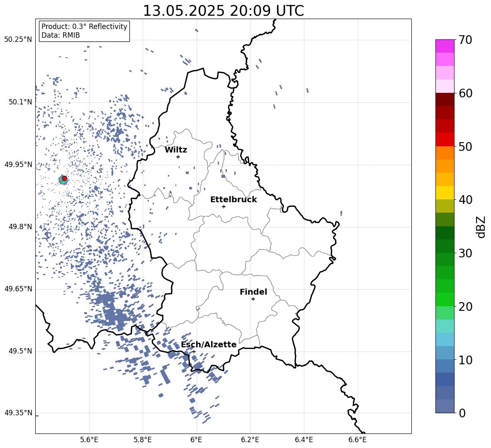Screen dimensions: 491x448
Task: Click the Findel station cross marker
Action: (253, 299)
